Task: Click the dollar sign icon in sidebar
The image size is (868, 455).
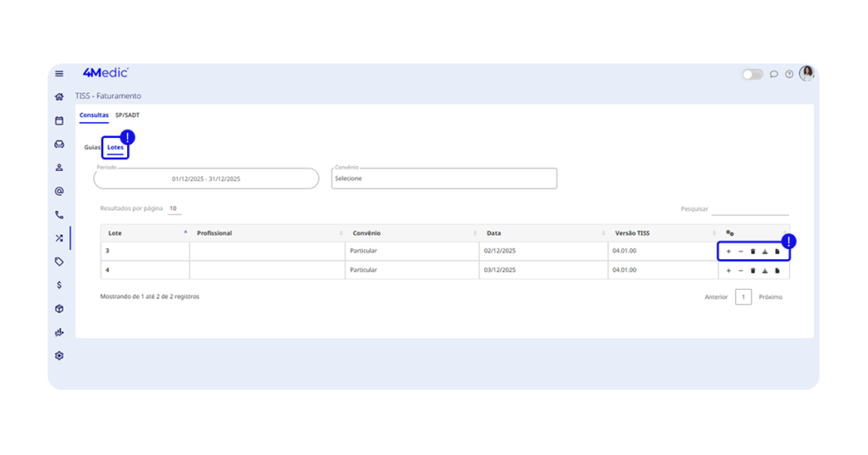Action: point(59,286)
